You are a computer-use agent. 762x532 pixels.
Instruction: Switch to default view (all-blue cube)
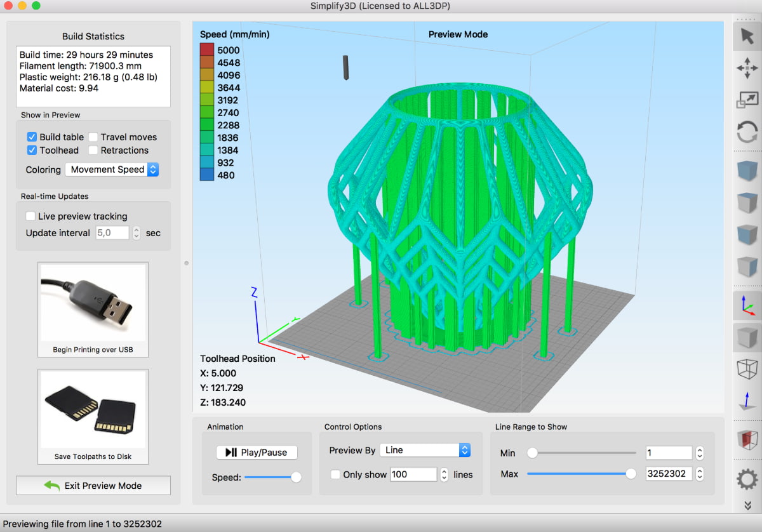[747, 171]
